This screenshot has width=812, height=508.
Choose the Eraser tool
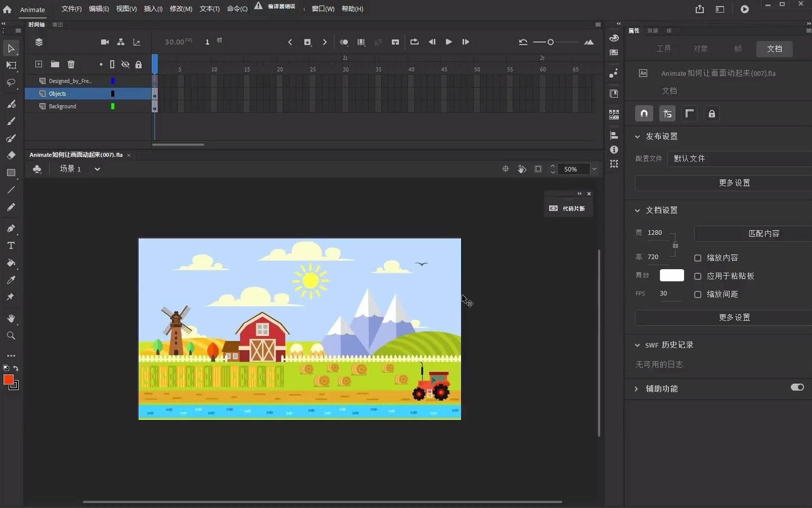tap(11, 155)
